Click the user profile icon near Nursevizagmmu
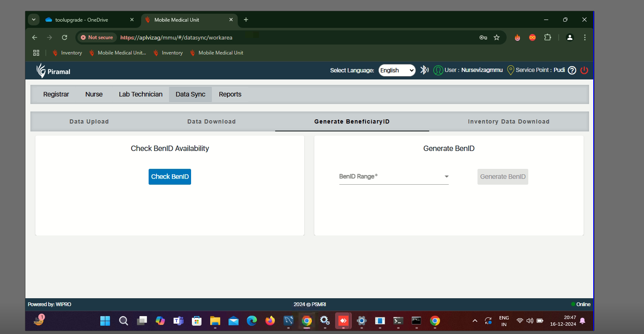This screenshot has width=644, height=334. coord(438,70)
